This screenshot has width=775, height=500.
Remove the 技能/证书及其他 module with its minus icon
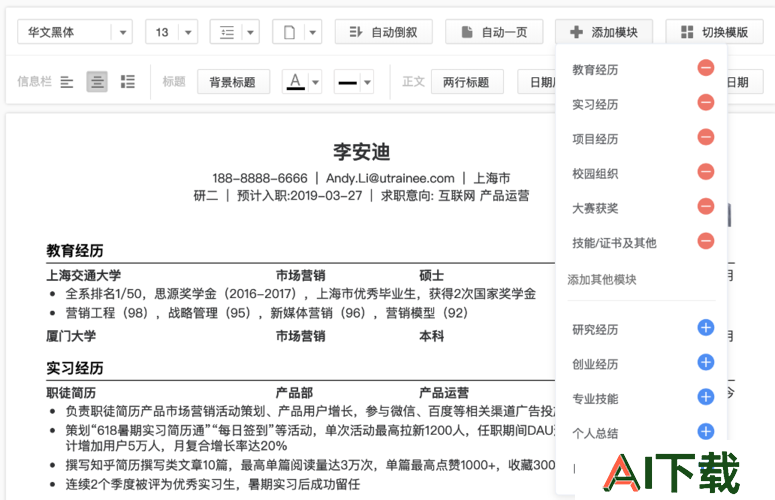[705, 241]
